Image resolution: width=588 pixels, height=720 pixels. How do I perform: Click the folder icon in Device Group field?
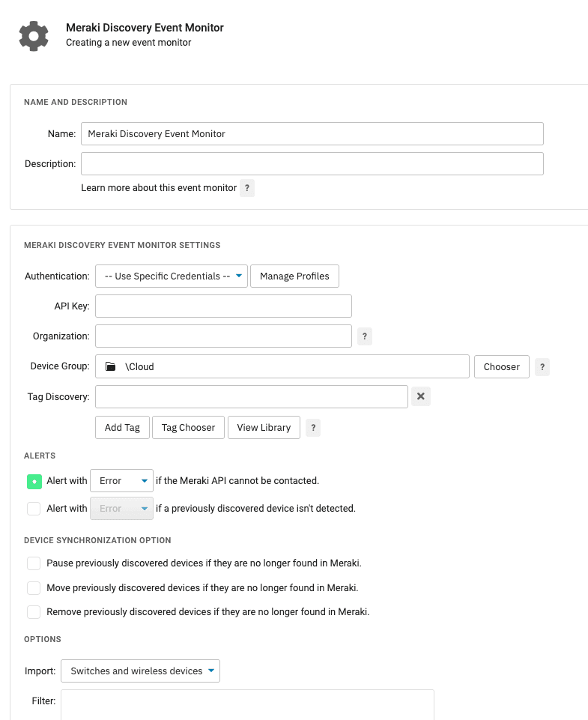coord(109,366)
